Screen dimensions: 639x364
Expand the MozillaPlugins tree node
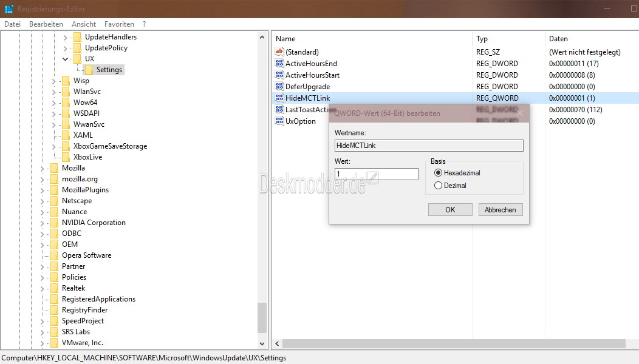tap(43, 190)
